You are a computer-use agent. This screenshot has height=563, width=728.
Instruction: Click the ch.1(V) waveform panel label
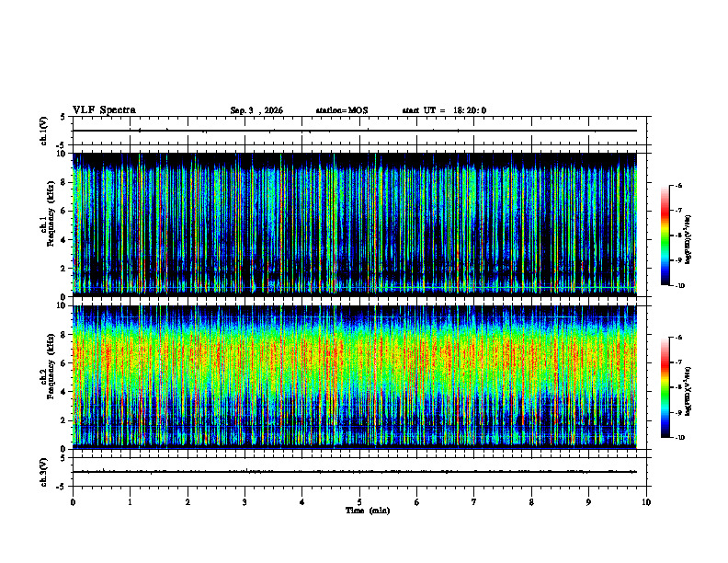(x=44, y=131)
